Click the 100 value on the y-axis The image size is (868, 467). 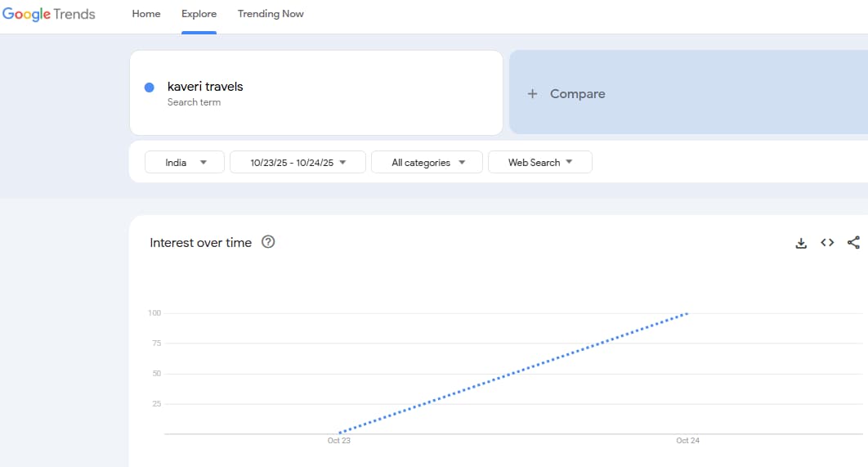(x=154, y=313)
